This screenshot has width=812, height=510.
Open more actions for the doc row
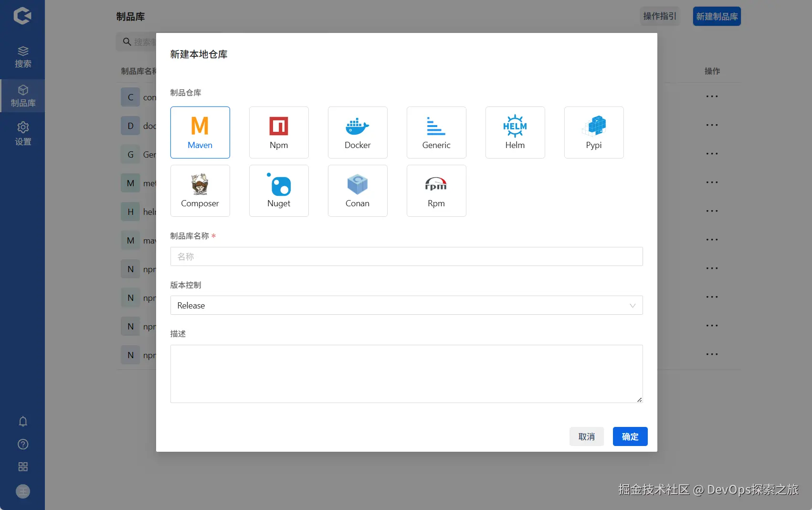click(712, 125)
